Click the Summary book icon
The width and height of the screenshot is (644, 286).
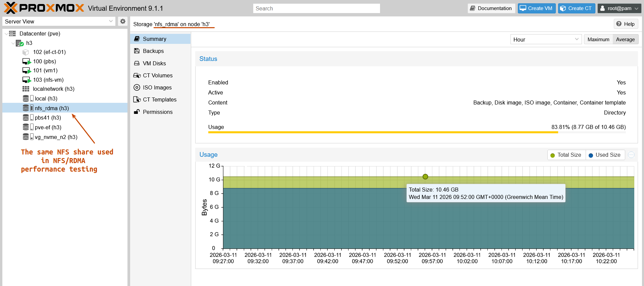coord(137,39)
